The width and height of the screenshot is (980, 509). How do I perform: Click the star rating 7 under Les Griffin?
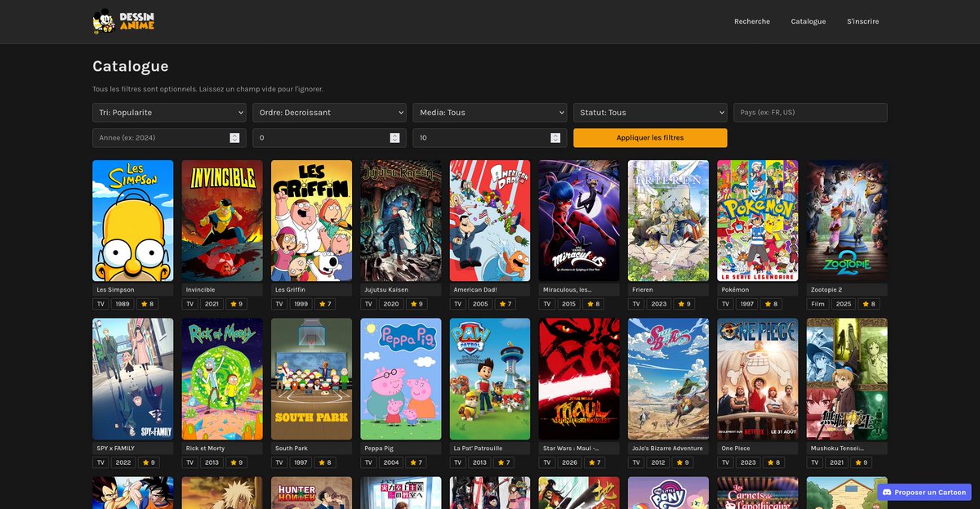[x=325, y=304]
